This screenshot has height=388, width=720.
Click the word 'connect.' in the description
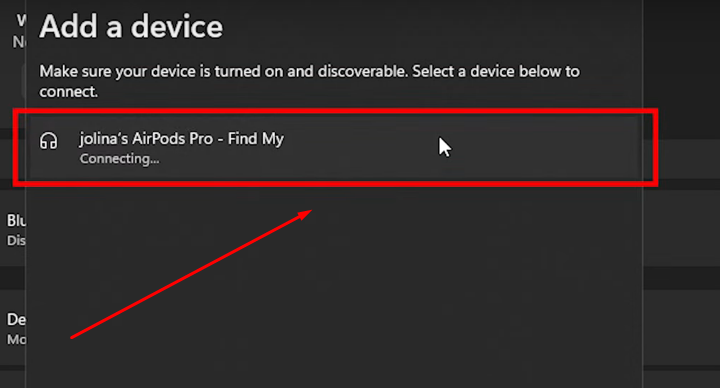point(68,92)
